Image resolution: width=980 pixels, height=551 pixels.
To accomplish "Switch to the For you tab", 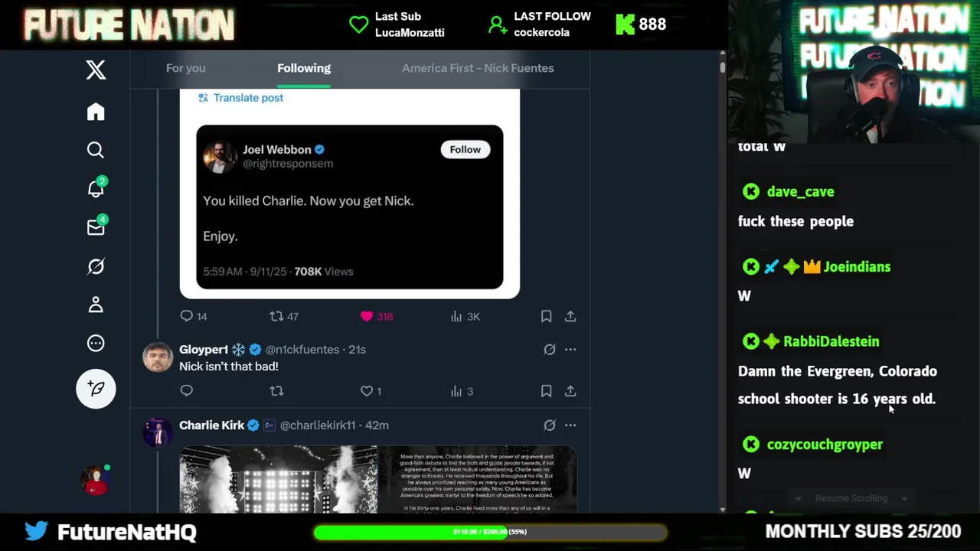I will coord(185,68).
